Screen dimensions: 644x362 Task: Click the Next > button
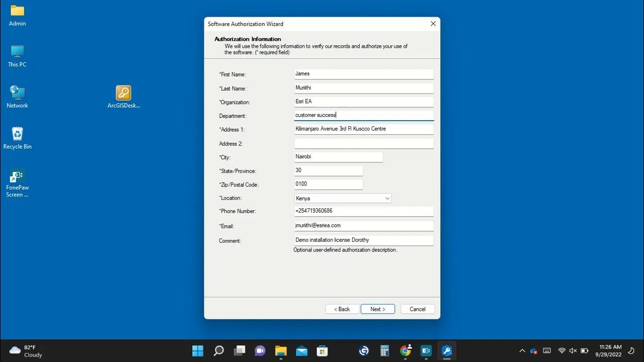[x=378, y=309]
